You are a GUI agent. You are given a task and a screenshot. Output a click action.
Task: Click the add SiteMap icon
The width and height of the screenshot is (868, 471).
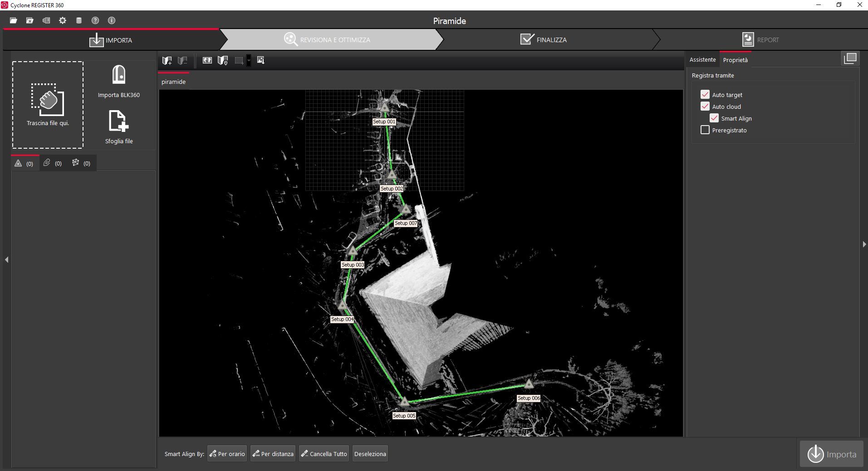pos(167,60)
